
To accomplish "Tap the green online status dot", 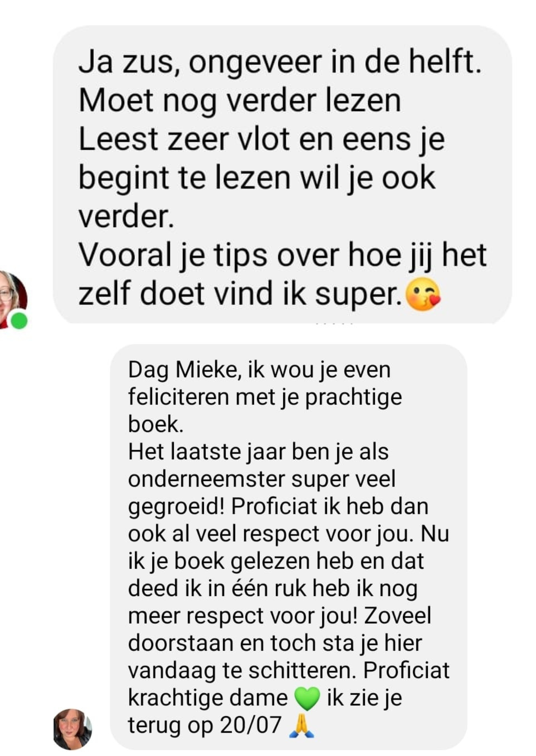I will [19, 321].
